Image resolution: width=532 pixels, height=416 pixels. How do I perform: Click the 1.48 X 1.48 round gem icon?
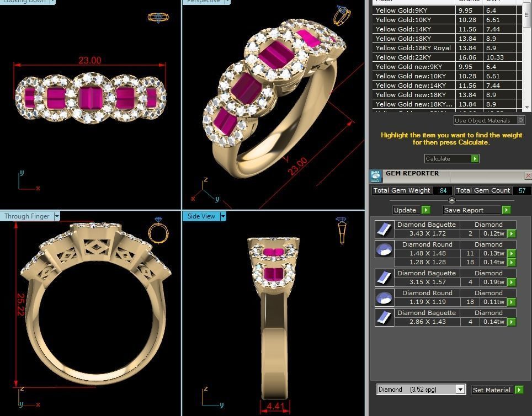[x=385, y=249]
